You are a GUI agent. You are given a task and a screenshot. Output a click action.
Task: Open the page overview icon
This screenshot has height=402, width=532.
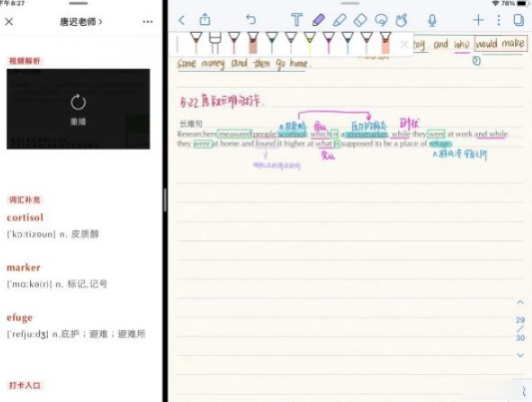pyautogui.click(x=518, y=20)
